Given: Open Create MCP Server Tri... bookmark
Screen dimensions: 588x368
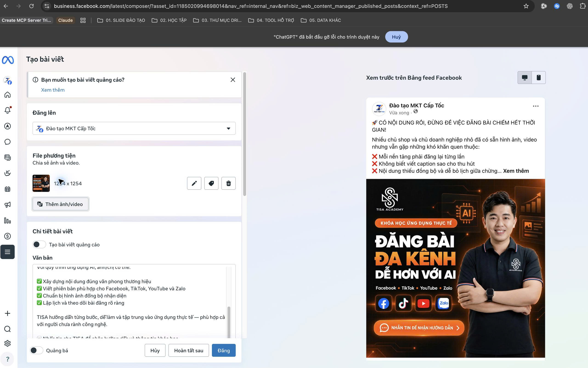Looking at the screenshot, I should [26, 20].
